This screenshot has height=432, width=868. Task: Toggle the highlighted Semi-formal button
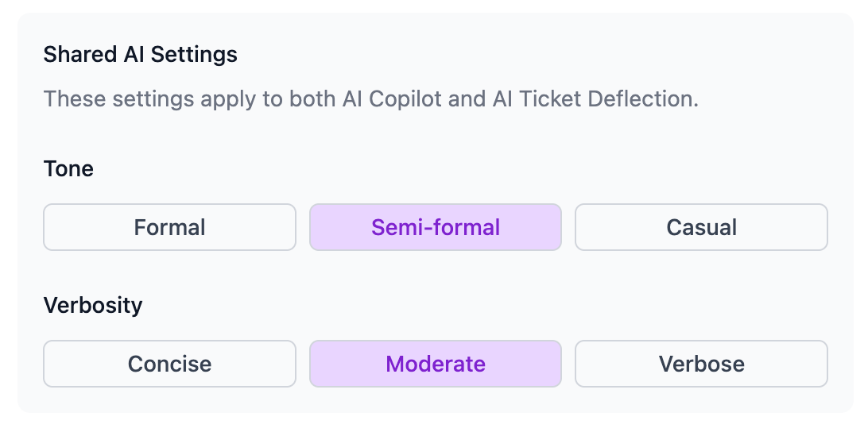436,227
